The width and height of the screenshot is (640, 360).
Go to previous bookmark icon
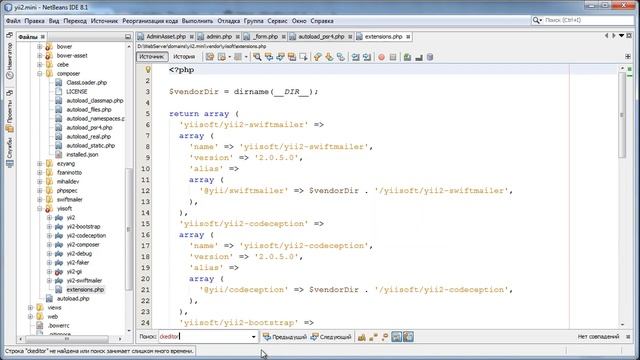pos(318,57)
